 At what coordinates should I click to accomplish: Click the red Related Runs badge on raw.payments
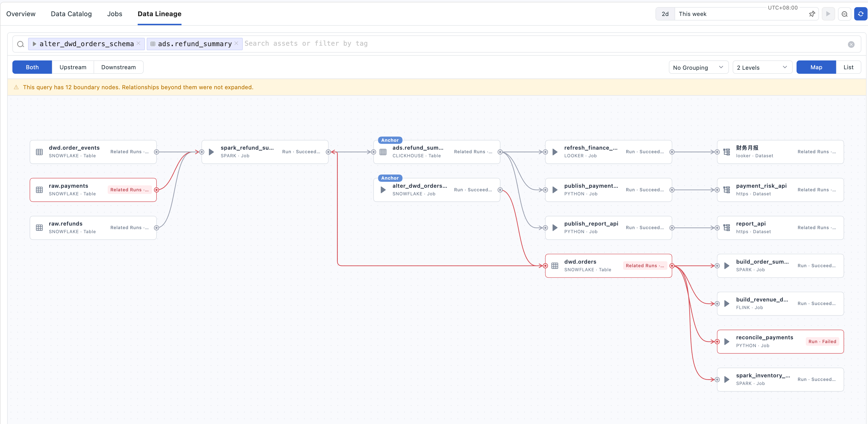pos(129,190)
